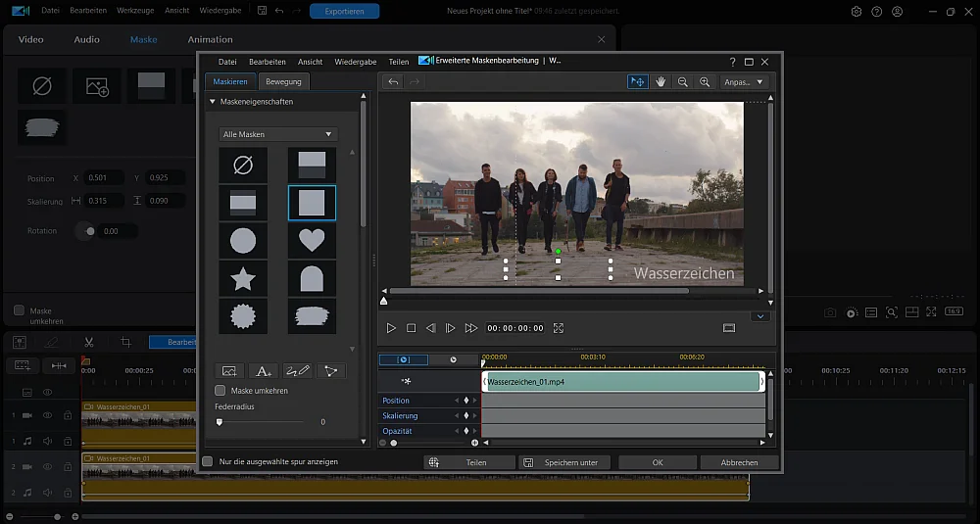
Task: Collapse the Maskeneigenschaften section
Action: (x=213, y=101)
